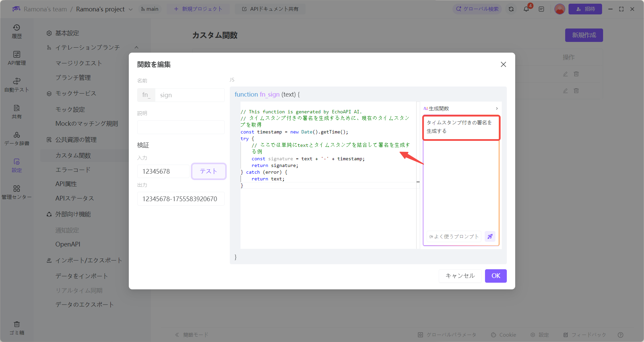Image resolution: width=644 pixels, height=342 pixels.
Task: Open グローバルパラメータ in footer
Action: point(447,335)
